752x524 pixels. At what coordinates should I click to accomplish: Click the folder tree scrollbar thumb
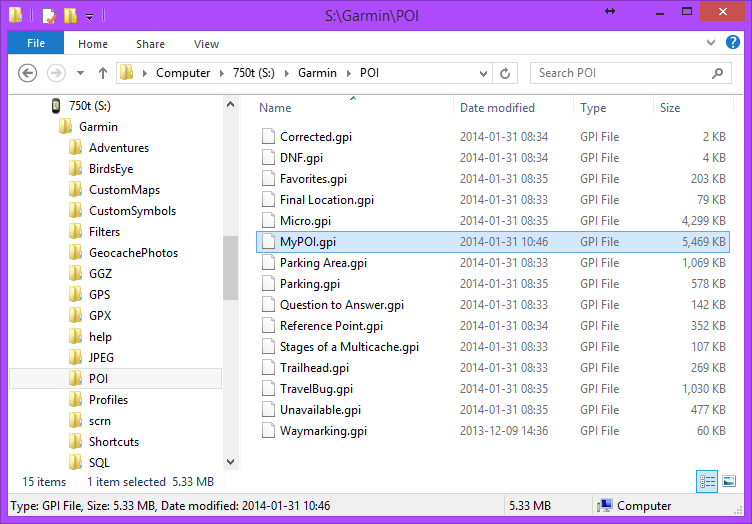pyautogui.click(x=230, y=267)
